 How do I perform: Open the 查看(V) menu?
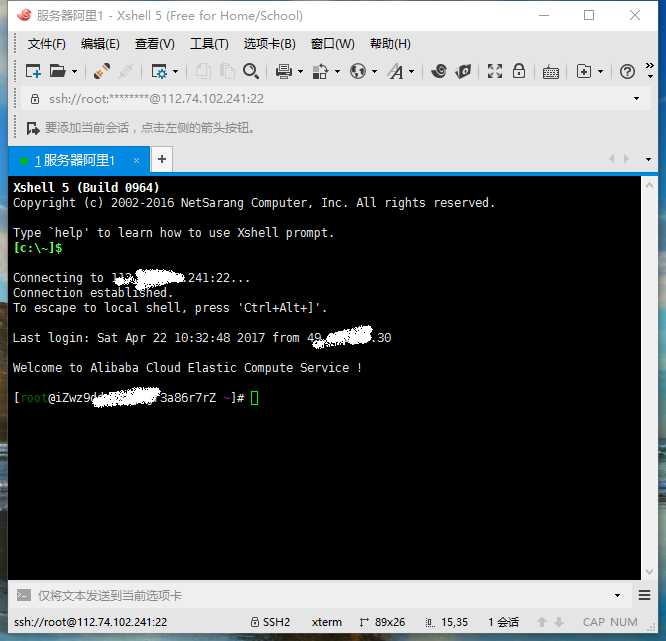(155, 44)
